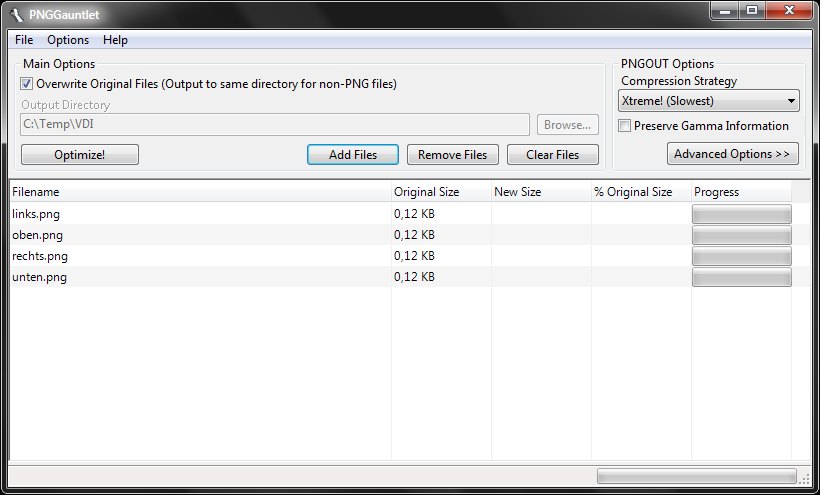Open the Options menu
Image resolution: width=820 pixels, height=495 pixels.
coord(68,40)
